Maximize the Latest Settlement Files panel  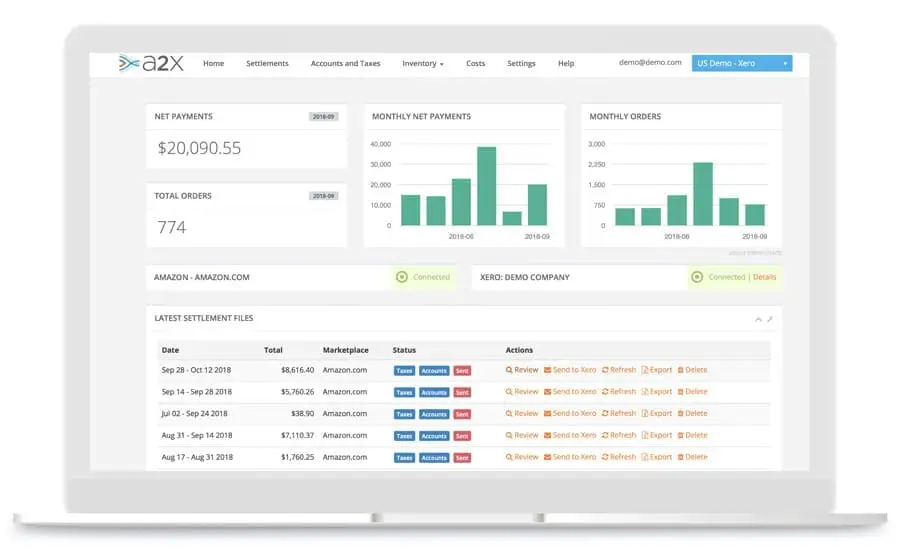[x=770, y=319]
